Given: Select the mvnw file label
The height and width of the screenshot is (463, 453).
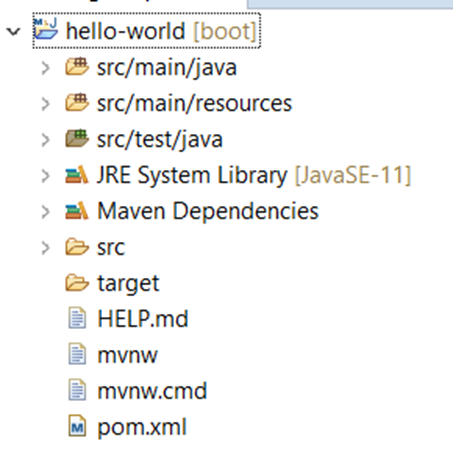Looking at the screenshot, I should 127,355.
